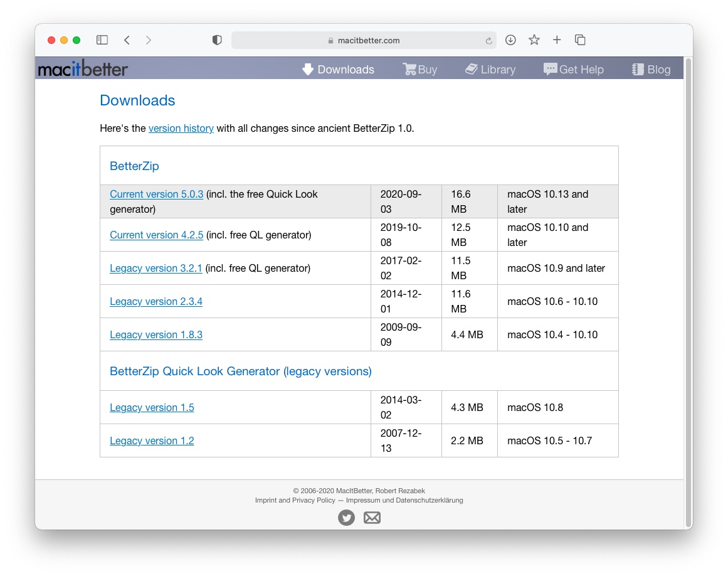Click the page vertical scrollbar
Image resolution: width=728 pixels, height=576 pixels.
tap(688, 292)
